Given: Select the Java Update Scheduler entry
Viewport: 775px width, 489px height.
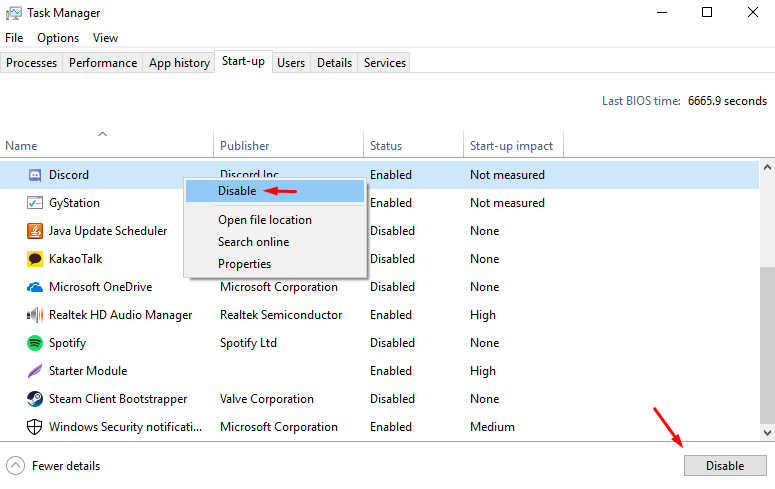Looking at the screenshot, I should pyautogui.click(x=108, y=231).
